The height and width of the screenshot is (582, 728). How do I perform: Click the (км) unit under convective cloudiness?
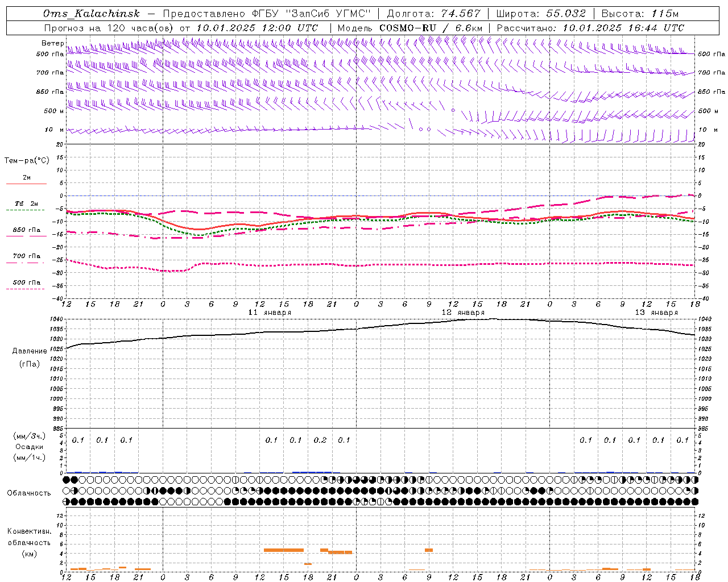[29, 554]
